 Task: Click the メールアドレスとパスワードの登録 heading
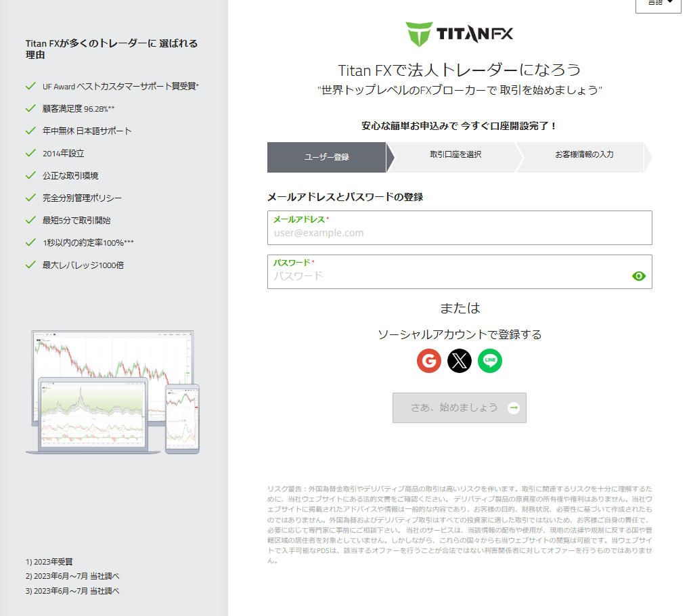[345, 197]
